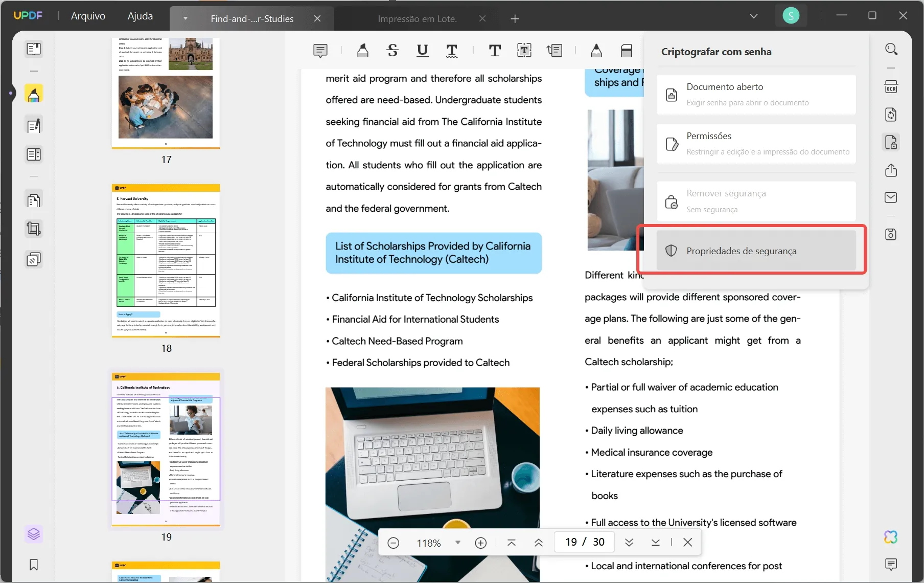Open the bookmarks panel

34,565
